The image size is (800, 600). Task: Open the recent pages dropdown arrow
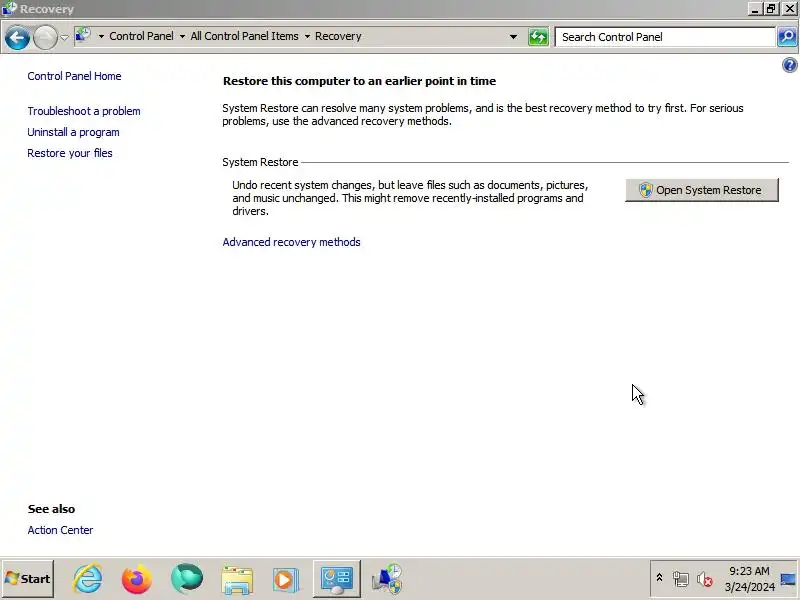click(x=64, y=37)
